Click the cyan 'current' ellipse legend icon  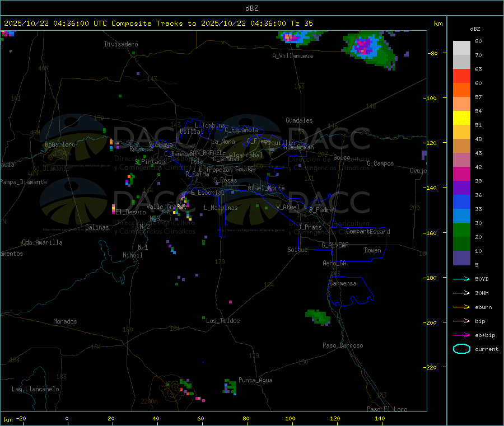[461, 349]
